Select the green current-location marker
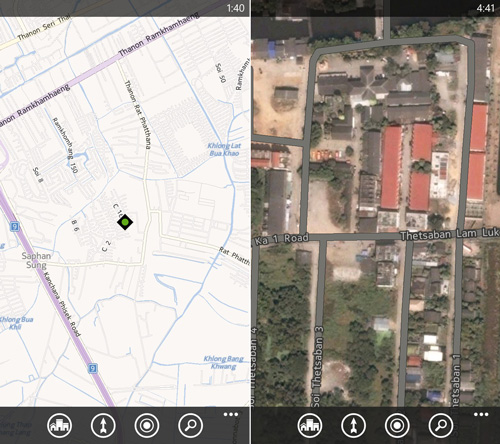 tap(125, 222)
